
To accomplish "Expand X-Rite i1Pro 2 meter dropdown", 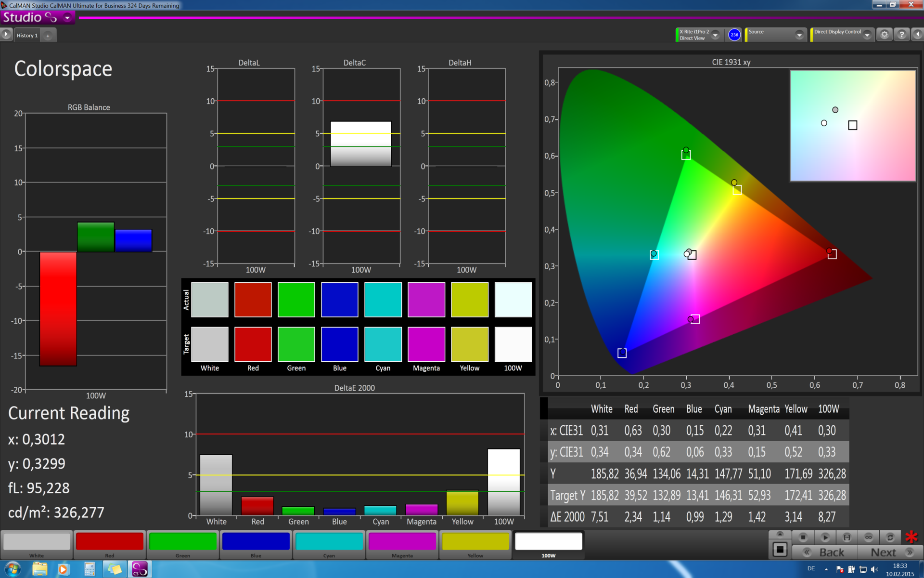I will point(715,35).
